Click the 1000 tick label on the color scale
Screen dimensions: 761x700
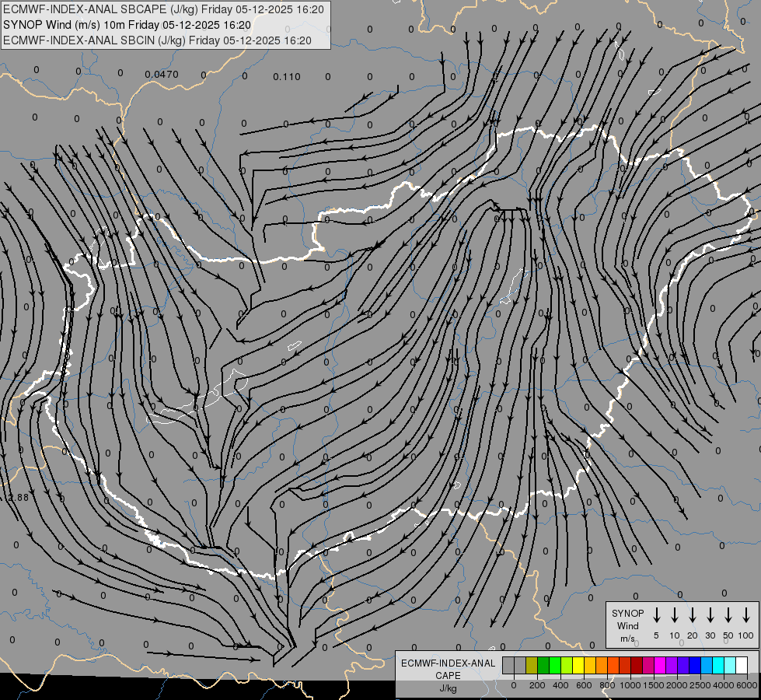(630, 685)
